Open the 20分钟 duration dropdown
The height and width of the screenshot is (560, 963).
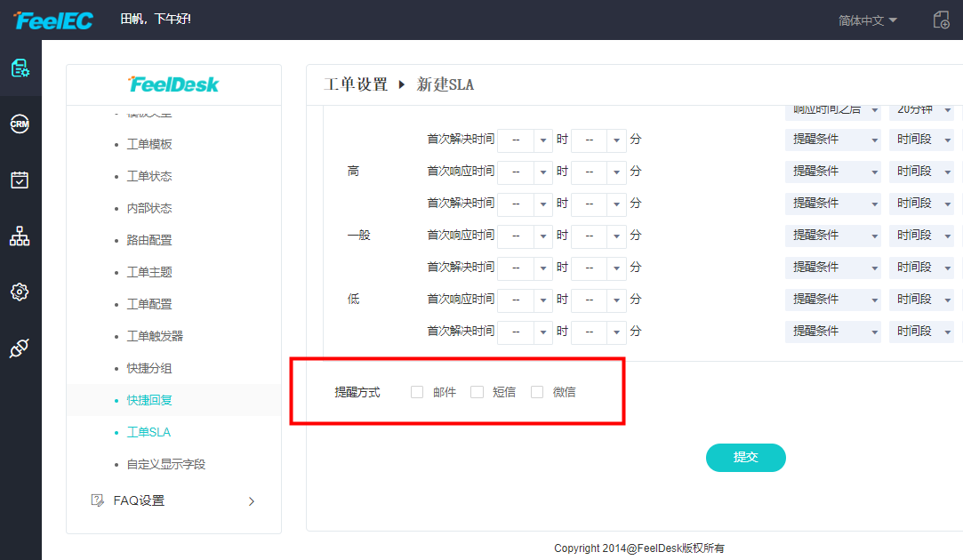(922, 108)
